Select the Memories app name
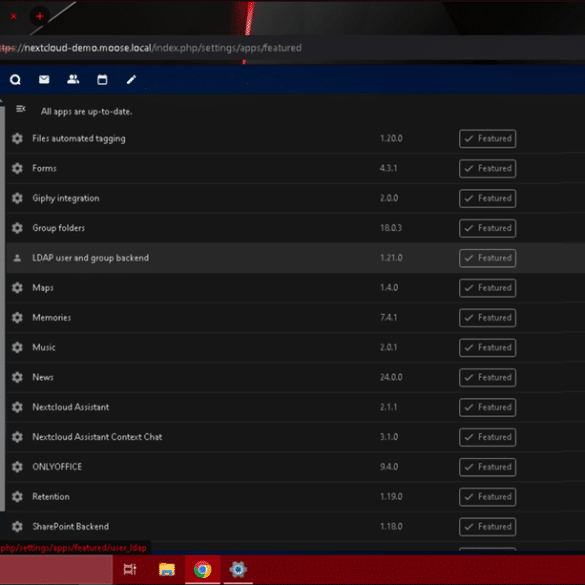Image resolution: width=585 pixels, height=585 pixels. 51,317
